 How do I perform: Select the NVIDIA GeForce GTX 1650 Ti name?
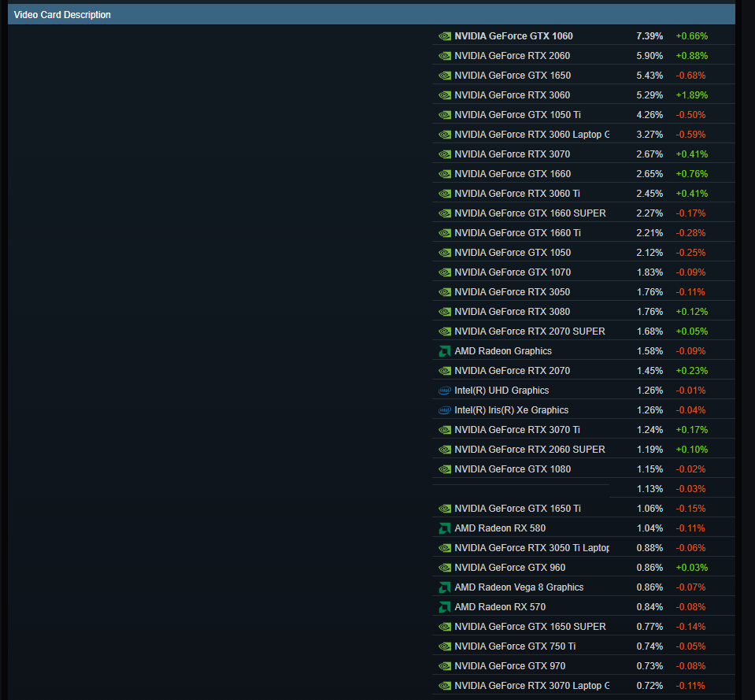(x=517, y=509)
